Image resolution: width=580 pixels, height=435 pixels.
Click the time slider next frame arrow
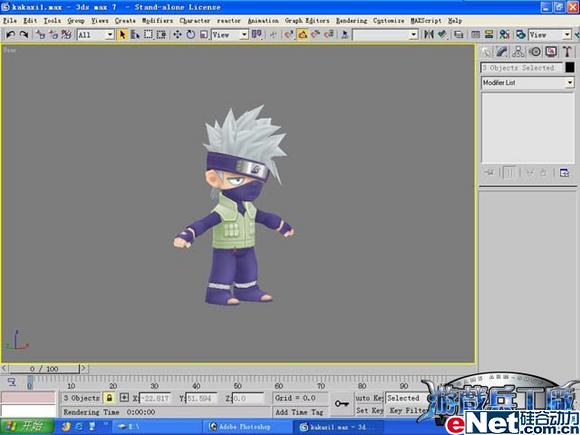click(84, 368)
